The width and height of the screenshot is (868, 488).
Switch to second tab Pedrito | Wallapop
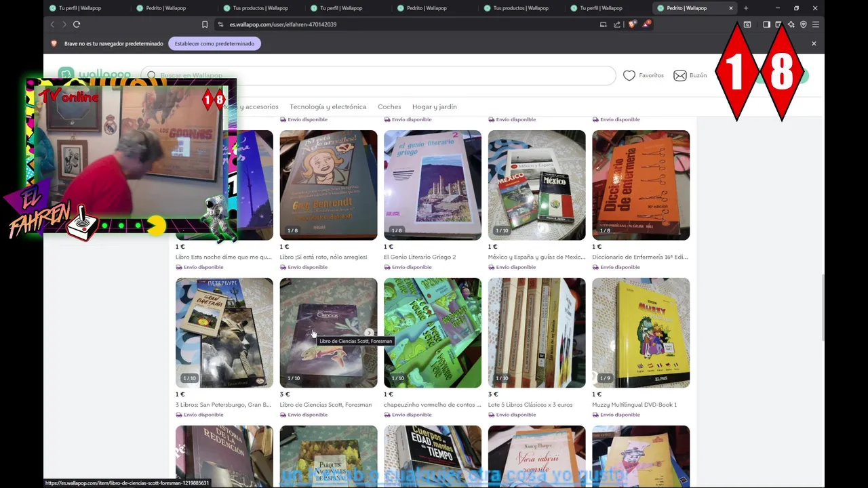pos(174,8)
